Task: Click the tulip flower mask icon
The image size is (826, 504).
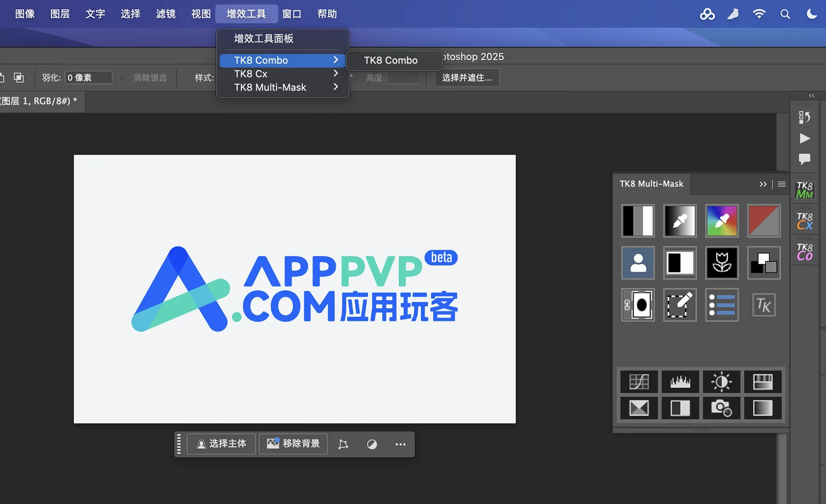Action: coord(722,263)
